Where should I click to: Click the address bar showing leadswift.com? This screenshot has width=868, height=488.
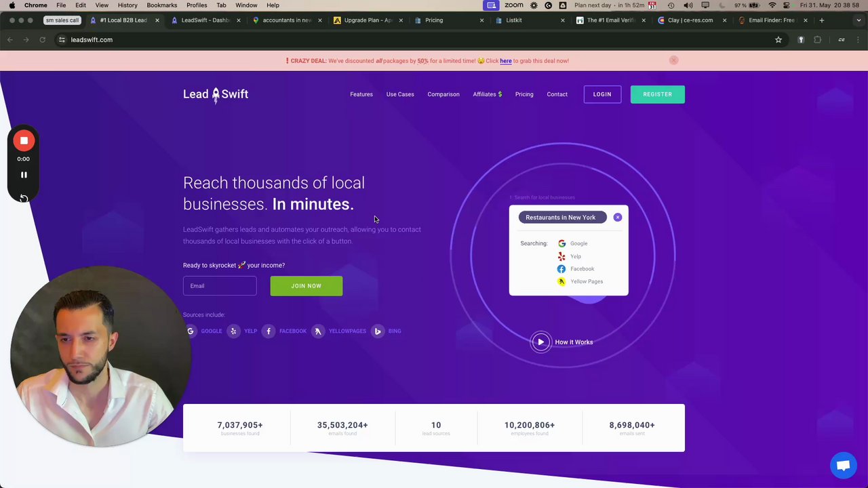[x=420, y=39]
